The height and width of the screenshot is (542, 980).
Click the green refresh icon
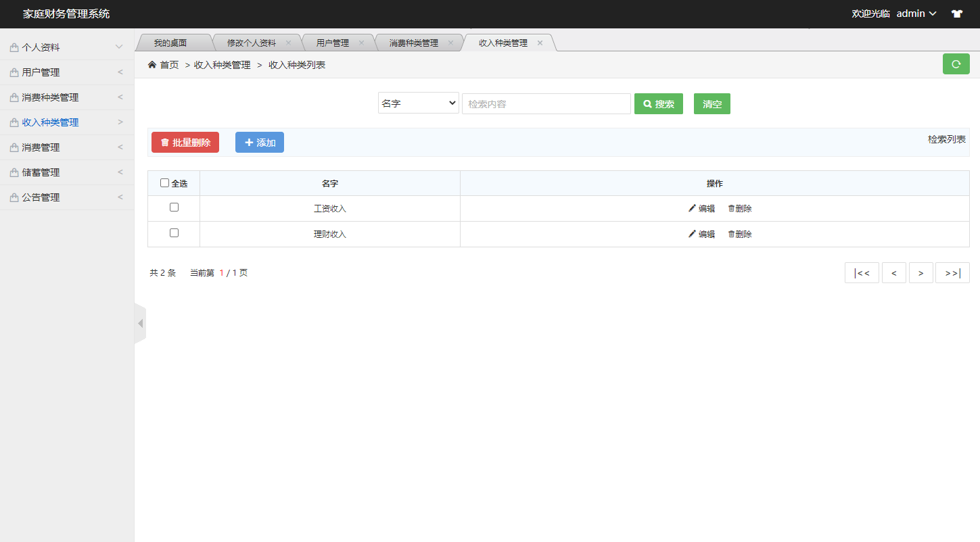click(x=956, y=64)
